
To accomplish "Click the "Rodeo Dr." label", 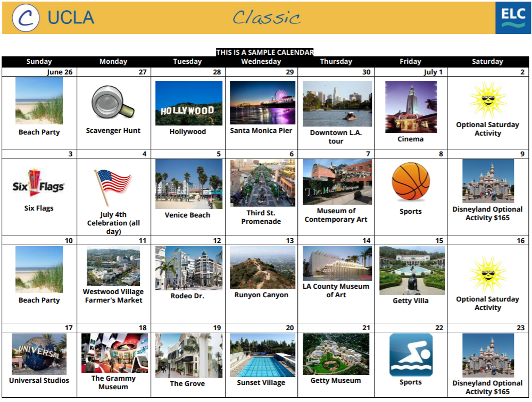I will click(187, 296).
